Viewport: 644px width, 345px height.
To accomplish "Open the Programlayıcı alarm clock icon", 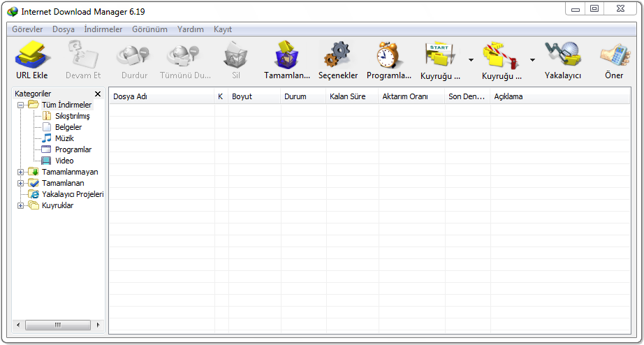I will tap(389, 54).
